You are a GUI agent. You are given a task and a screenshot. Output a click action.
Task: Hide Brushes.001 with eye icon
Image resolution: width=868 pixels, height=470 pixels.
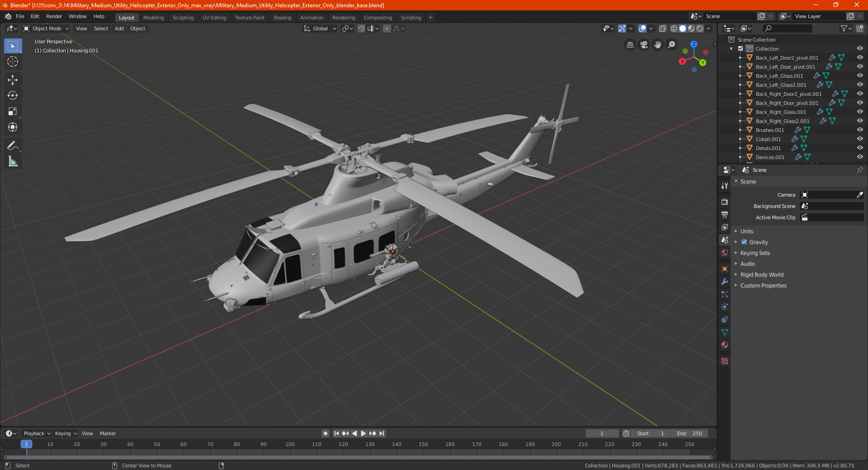[860, 130]
